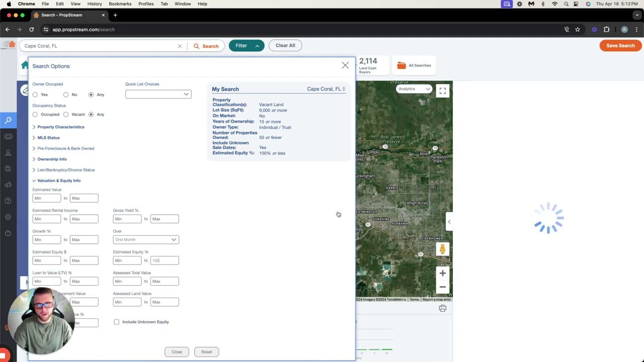This screenshot has width=644, height=362.
Task: Click macOS Spotlight search icon in menu bar
Action: point(566,4)
